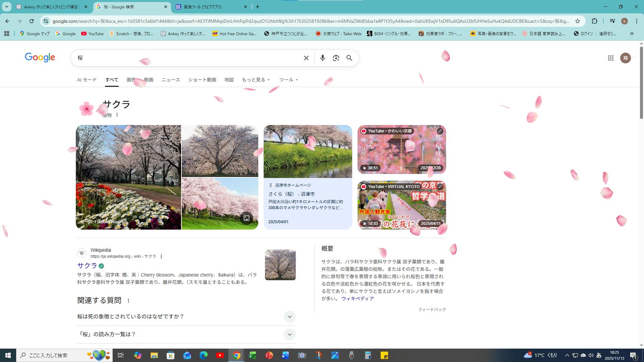
Task: Expand question about 桜 as death symbol
Action: (289, 316)
